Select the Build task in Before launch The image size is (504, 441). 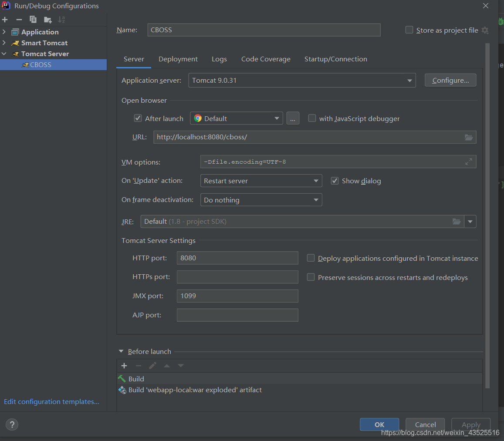click(300, 379)
